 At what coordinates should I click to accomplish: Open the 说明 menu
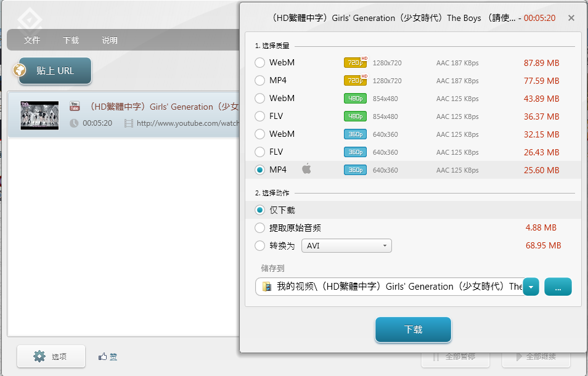click(x=110, y=40)
